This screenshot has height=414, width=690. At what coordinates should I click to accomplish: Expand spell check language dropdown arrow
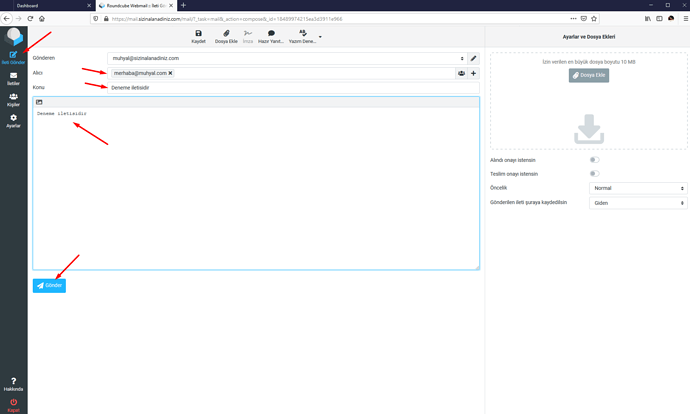(x=320, y=37)
